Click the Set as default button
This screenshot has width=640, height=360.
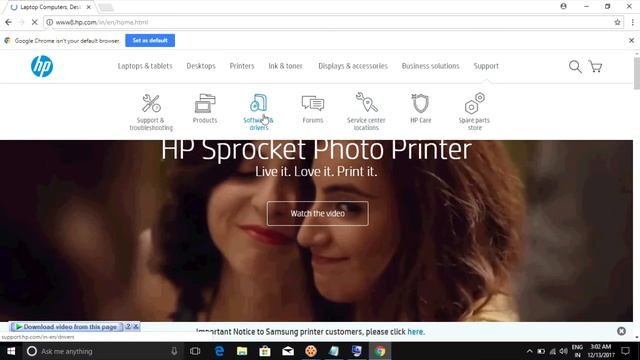point(150,40)
